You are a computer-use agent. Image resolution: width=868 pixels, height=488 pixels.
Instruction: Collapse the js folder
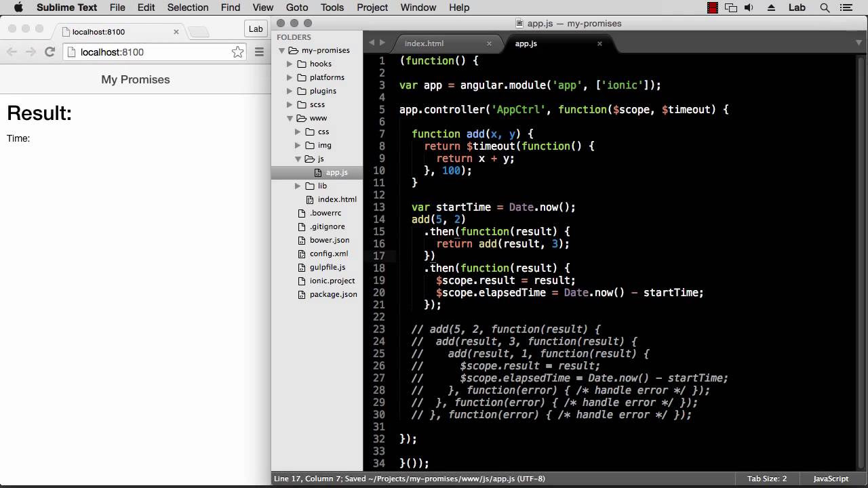pyautogui.click(x=298, y=159)
